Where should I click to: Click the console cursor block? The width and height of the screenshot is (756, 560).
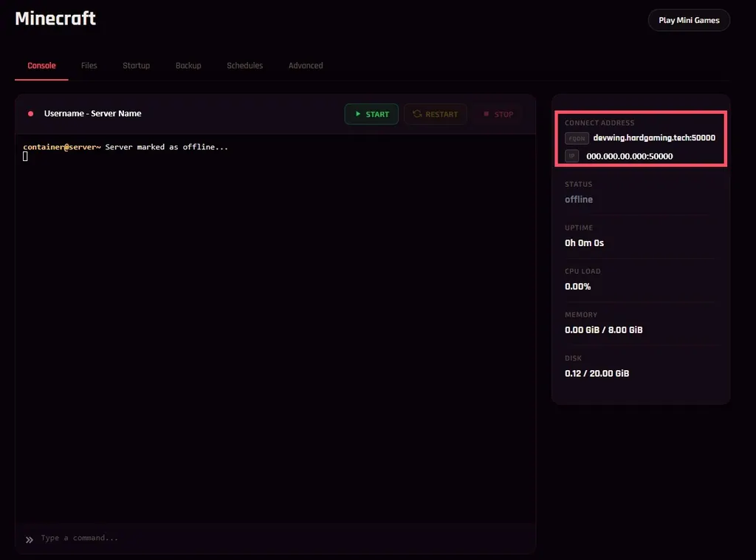coord(26,157)
